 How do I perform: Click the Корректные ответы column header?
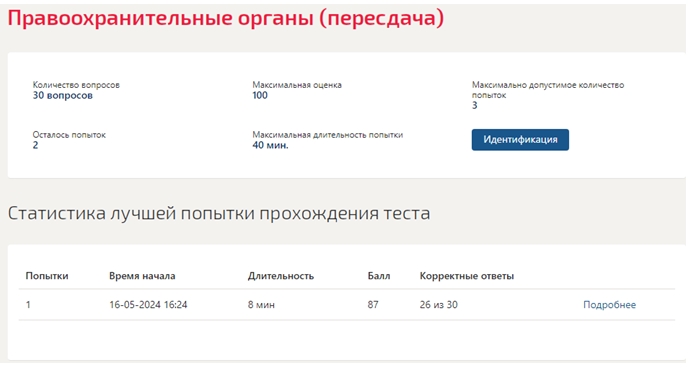(467, 276)
